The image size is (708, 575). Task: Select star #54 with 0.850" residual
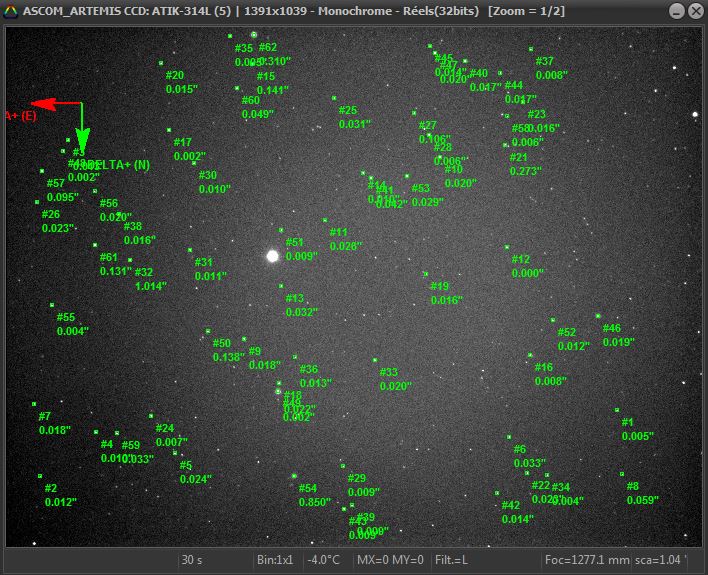click(294, 476)
